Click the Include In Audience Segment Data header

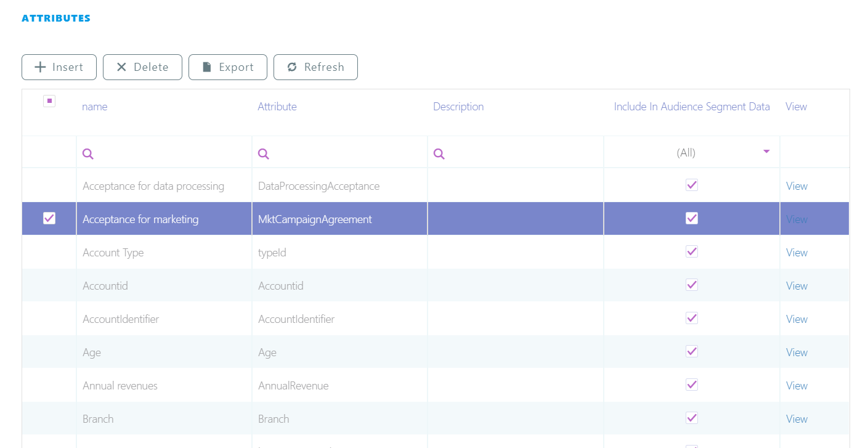(692, 107)
